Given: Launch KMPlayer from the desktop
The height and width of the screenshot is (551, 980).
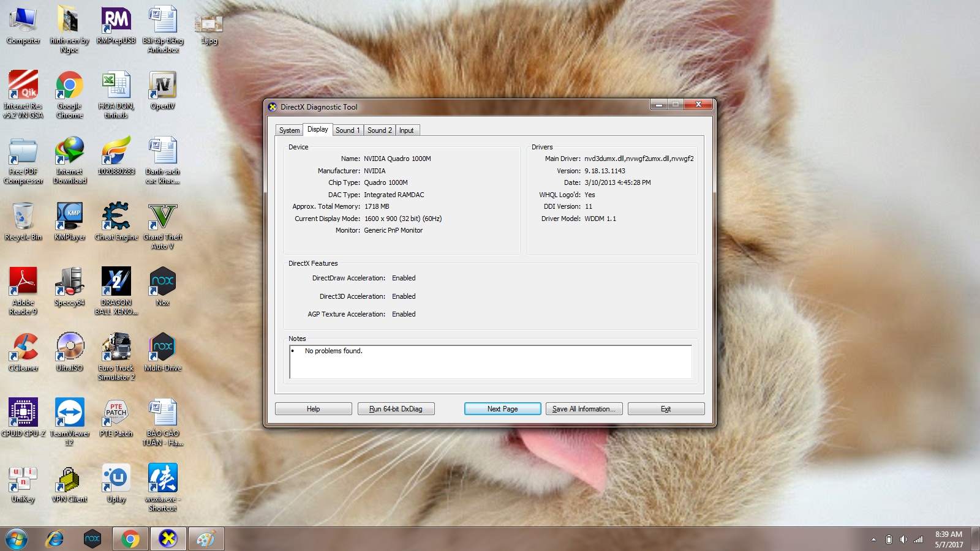Looking at the screenshot, I should 69,221.
